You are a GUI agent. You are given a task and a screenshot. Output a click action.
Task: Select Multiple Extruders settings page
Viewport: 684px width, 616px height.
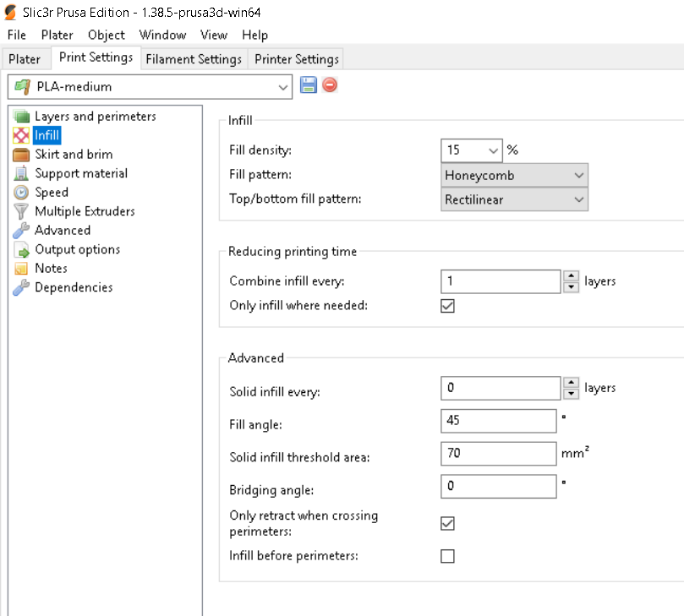[x=85, y=211]
